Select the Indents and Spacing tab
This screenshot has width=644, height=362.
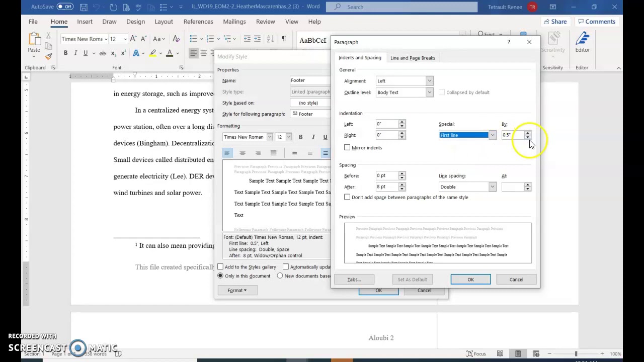[360, 58]
